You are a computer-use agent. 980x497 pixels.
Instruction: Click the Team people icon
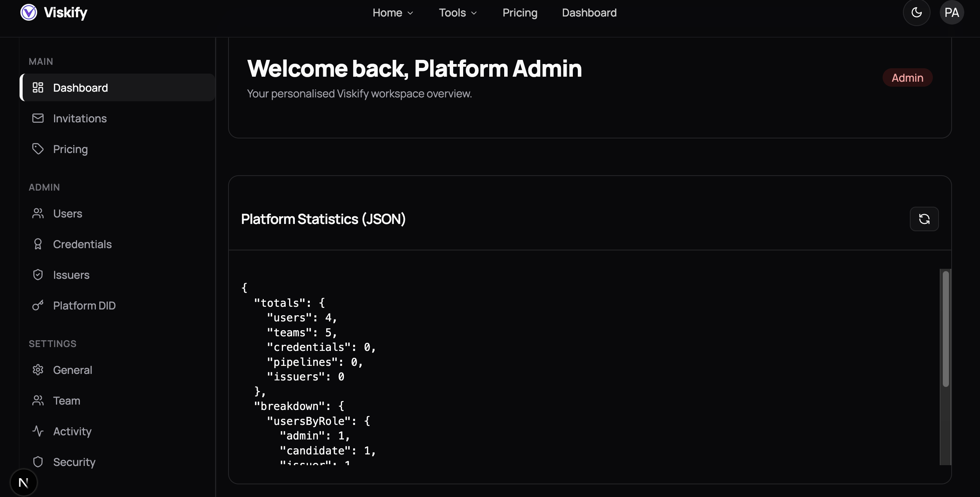pyautogui.click(x=38, y=400)
